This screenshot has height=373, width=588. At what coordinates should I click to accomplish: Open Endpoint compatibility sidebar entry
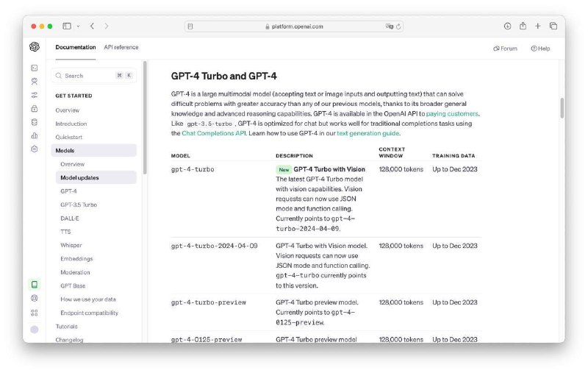click(x=89, y=313)
